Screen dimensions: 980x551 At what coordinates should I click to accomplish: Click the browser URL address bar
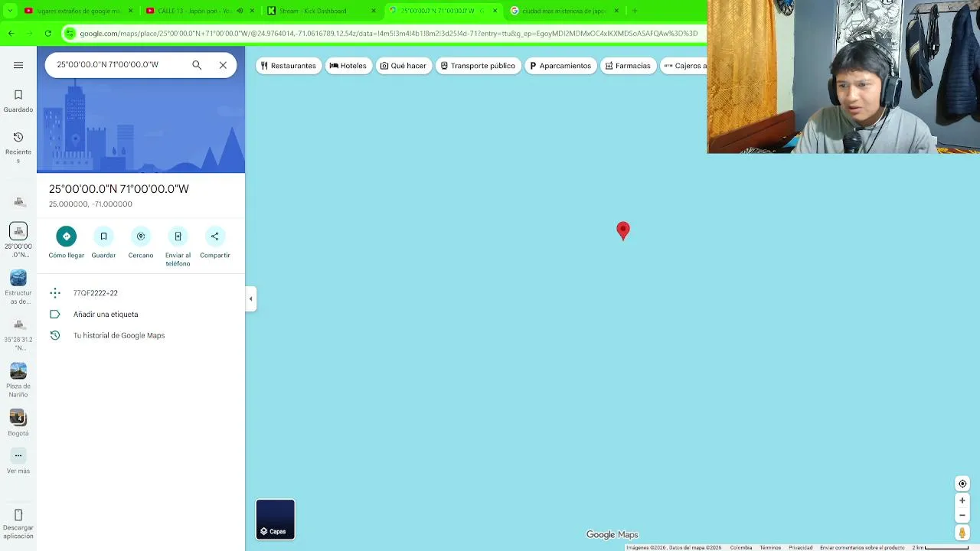(x=389, y=34)
